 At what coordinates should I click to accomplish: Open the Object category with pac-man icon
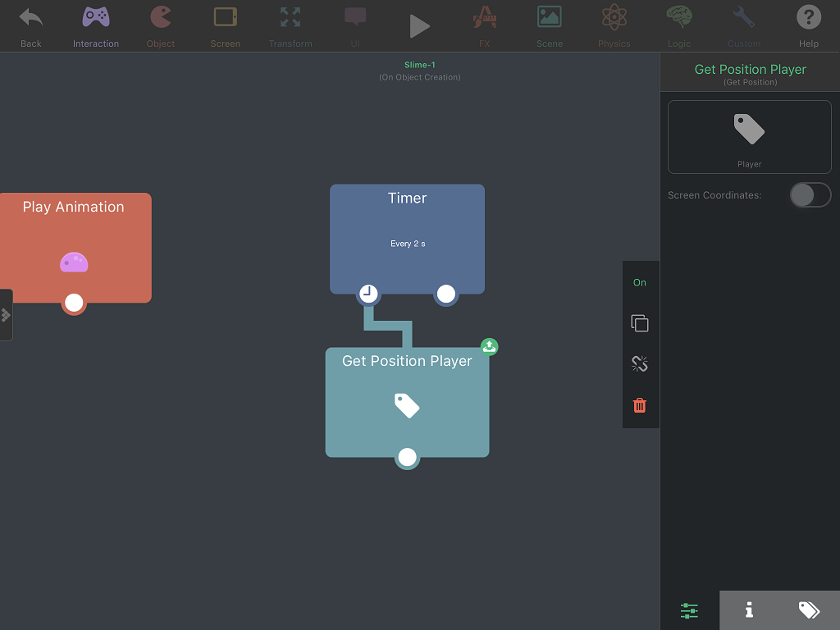(x=160, y=26)
